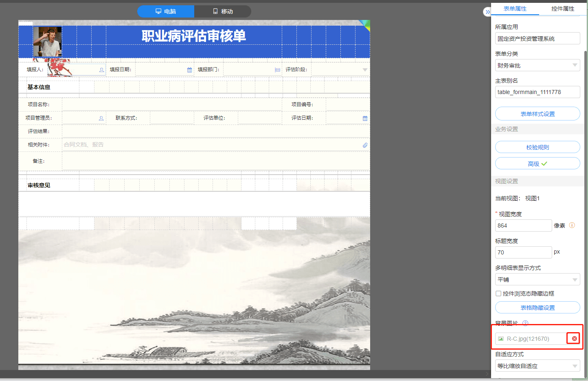Viewport: 588px width, 381px height.
Task: Click the 评估单位 field on the form
Action: click(x=260, y=118)
